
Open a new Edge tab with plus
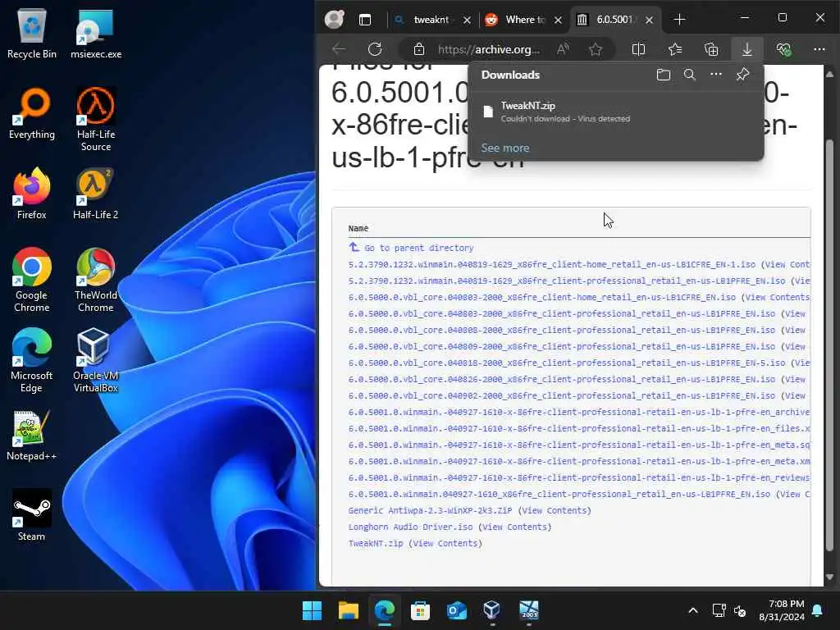coord(679,20)
